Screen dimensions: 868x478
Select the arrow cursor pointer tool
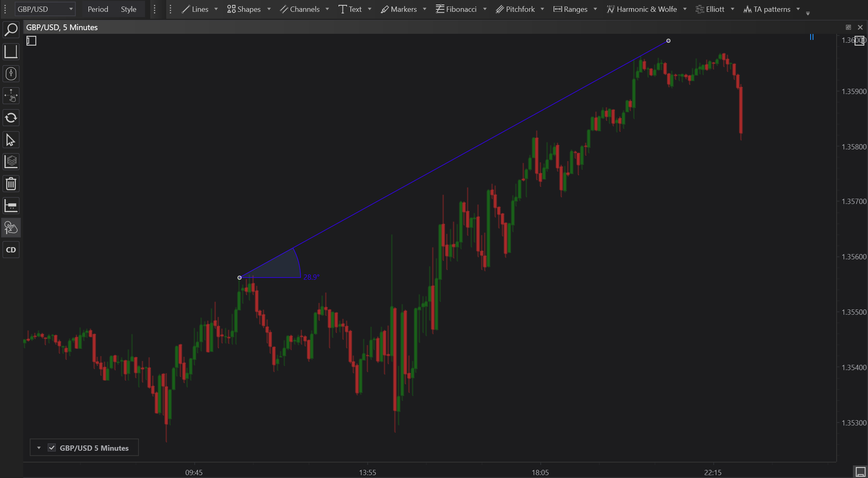click(x=11, y=140)
